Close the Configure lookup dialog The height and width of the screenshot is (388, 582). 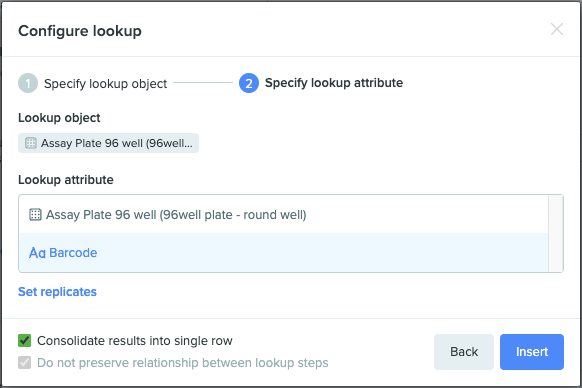(x=557, y=29)
